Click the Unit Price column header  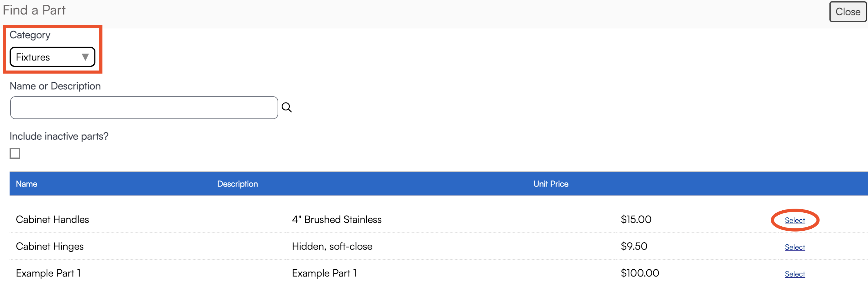click(550, 184)
